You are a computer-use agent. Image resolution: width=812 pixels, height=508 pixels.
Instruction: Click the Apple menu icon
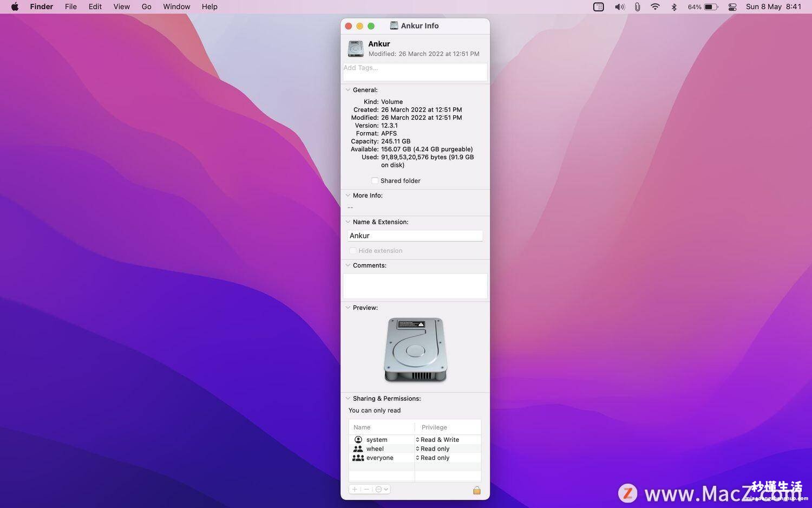pos(15,6)
